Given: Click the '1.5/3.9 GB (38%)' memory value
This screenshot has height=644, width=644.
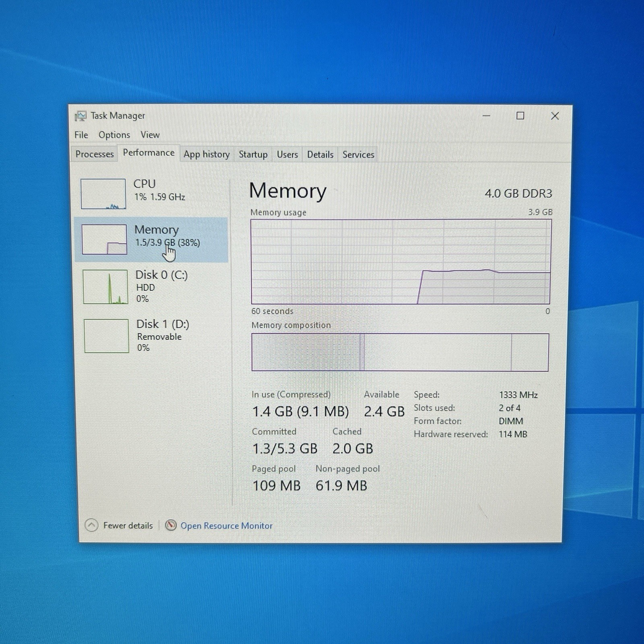Looking at the screenshot, I should pos(167,243).
